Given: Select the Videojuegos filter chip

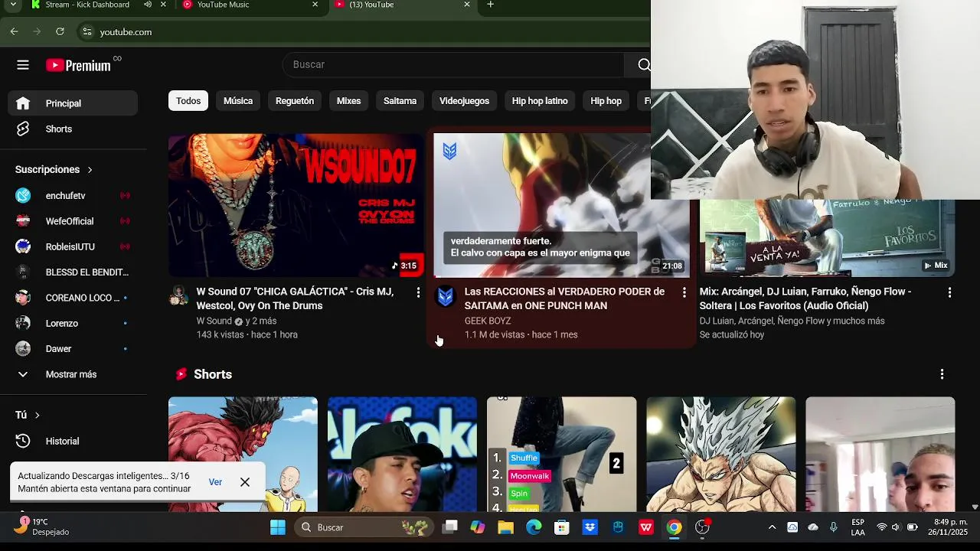Looking at the screenshot, I should coord(464,101).
